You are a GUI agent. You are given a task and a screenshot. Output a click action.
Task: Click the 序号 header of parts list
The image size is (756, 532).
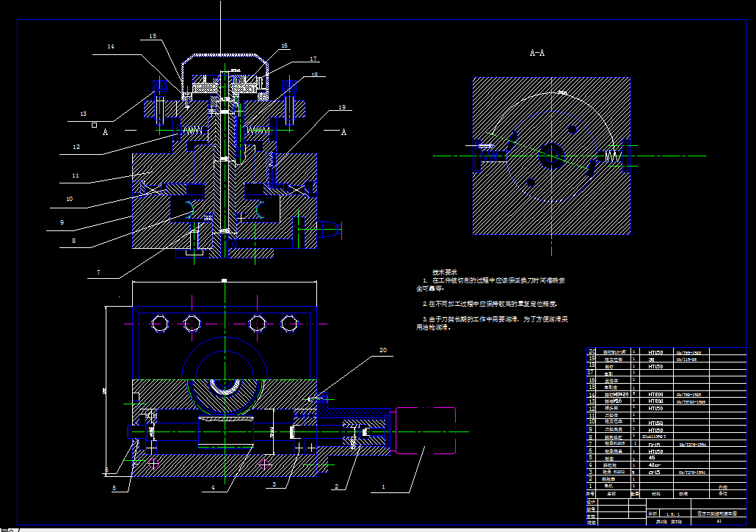tap(591, 494)
